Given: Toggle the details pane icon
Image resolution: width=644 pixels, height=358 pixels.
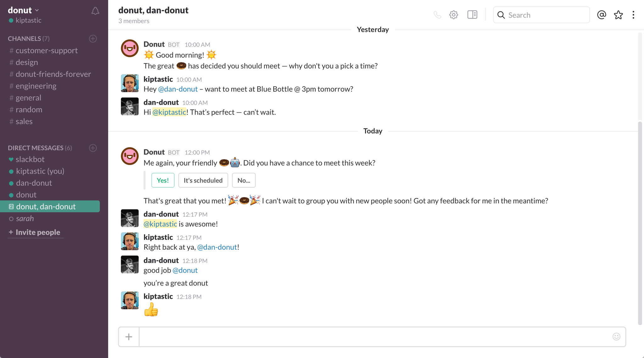Looking at the screenshot, I should click(x=472, y=15).
